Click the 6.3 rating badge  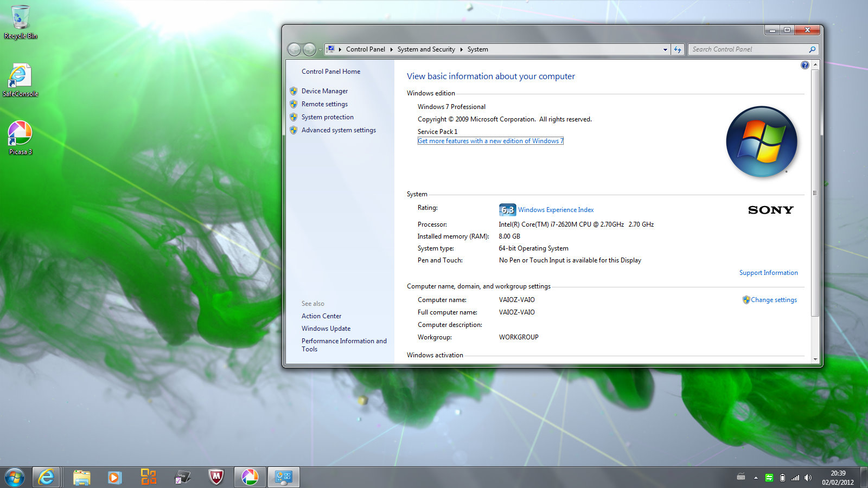click(x=507, y=209)
